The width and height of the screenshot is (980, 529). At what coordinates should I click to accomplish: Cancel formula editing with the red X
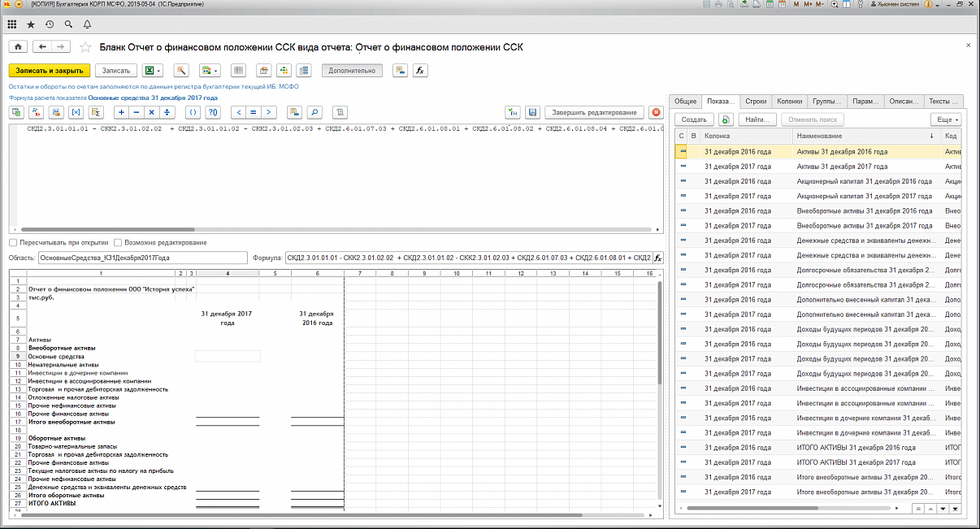[655, 112]
